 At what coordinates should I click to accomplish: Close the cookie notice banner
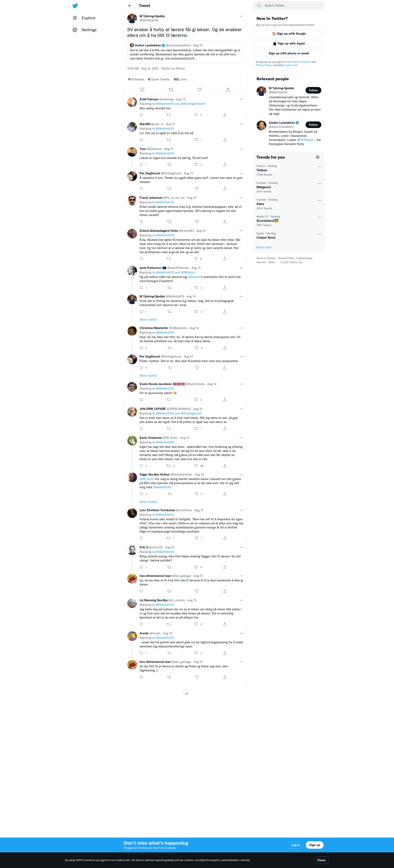pyautogui.click(x=321, y=860)
